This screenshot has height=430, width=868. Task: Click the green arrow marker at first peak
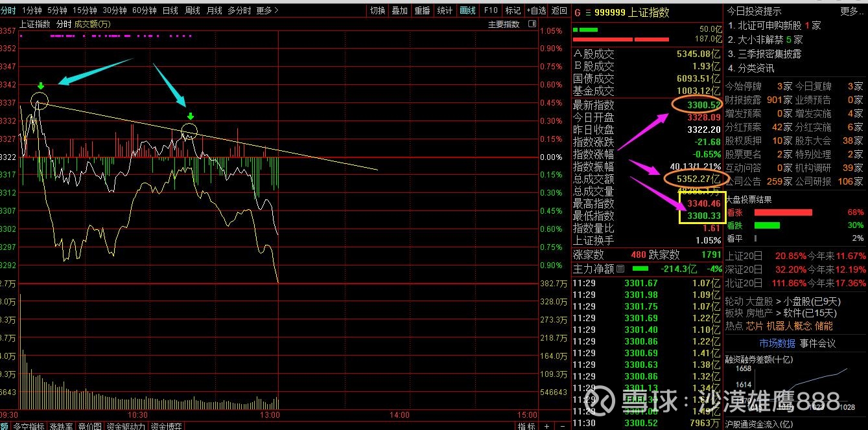pyautogui.click(x=41, y=86)
